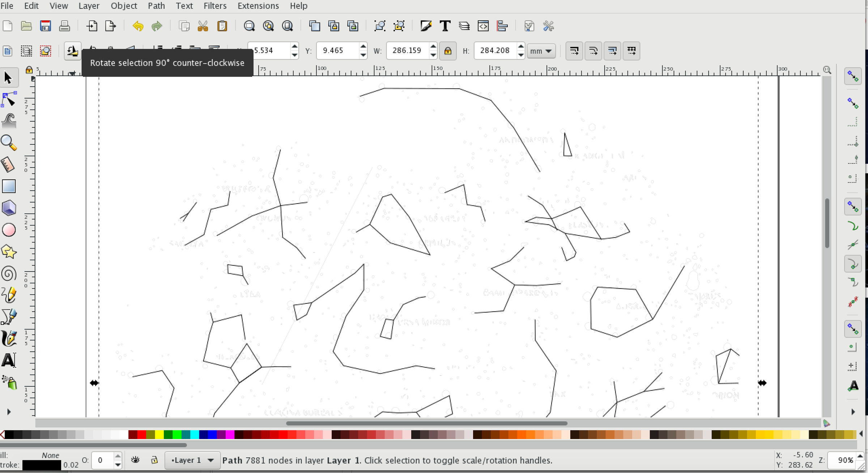
Task: Select the Zoom magnifier tool
Action: 9,143
